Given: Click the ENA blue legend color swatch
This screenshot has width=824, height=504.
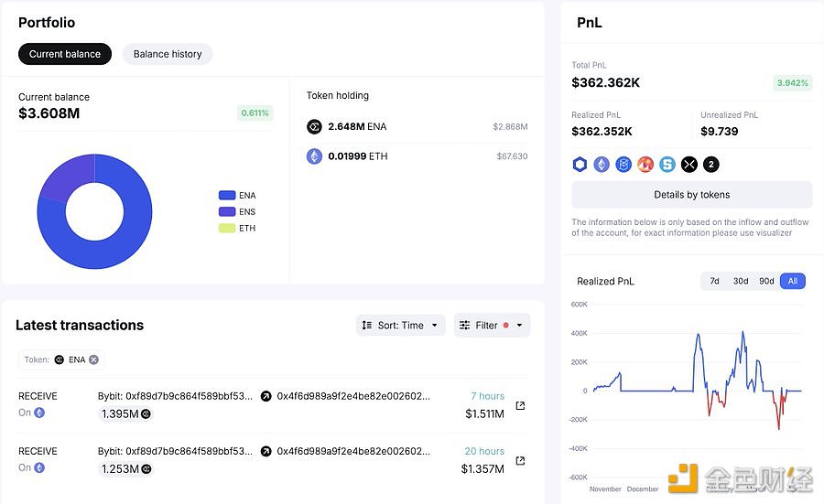Looking at the screenshot, I should [227, 195].
